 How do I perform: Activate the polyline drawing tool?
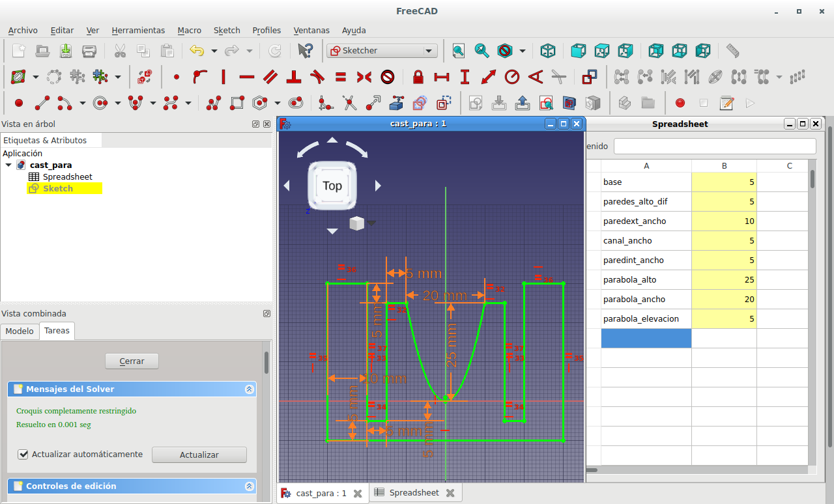[212, 103]
